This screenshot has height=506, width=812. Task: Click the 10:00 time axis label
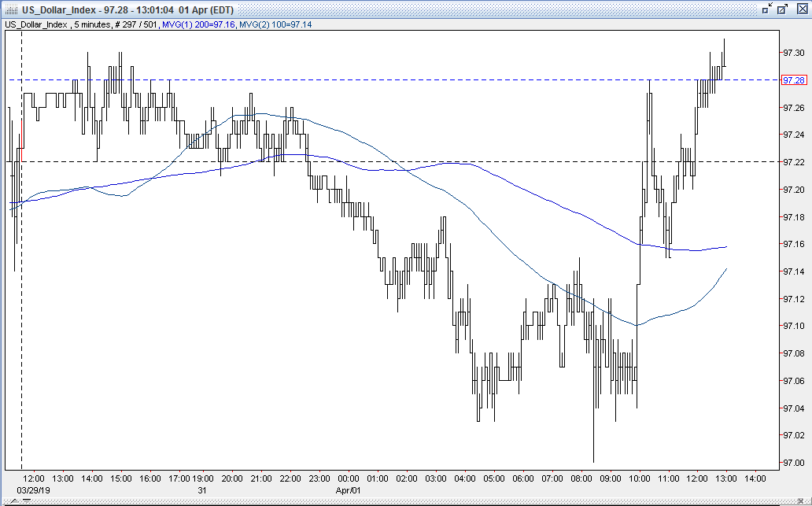tap(640, 478)
